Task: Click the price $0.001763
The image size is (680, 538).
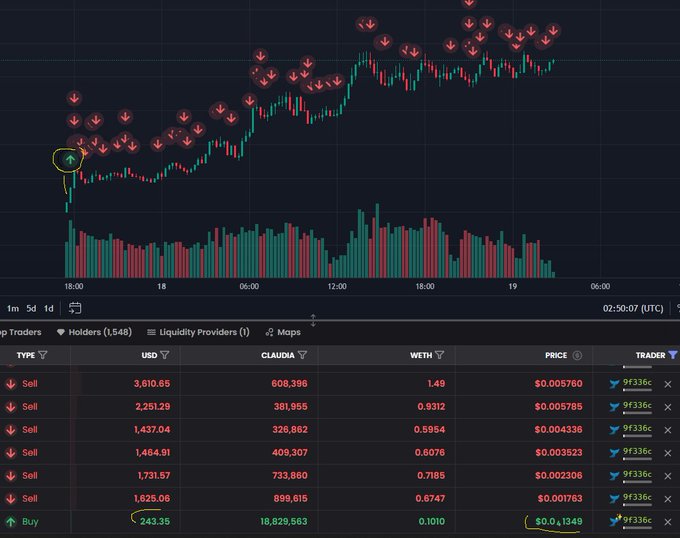Action: point(560,499)
